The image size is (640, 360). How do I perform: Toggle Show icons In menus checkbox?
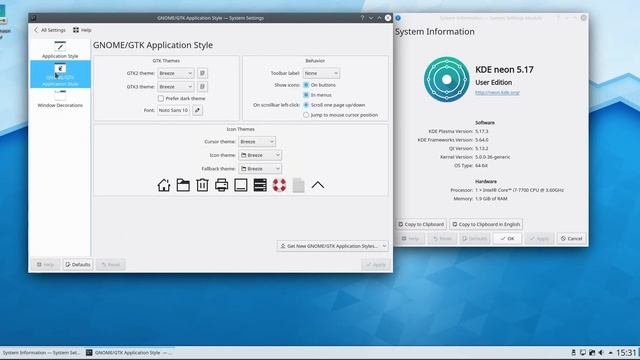(306, 95)
